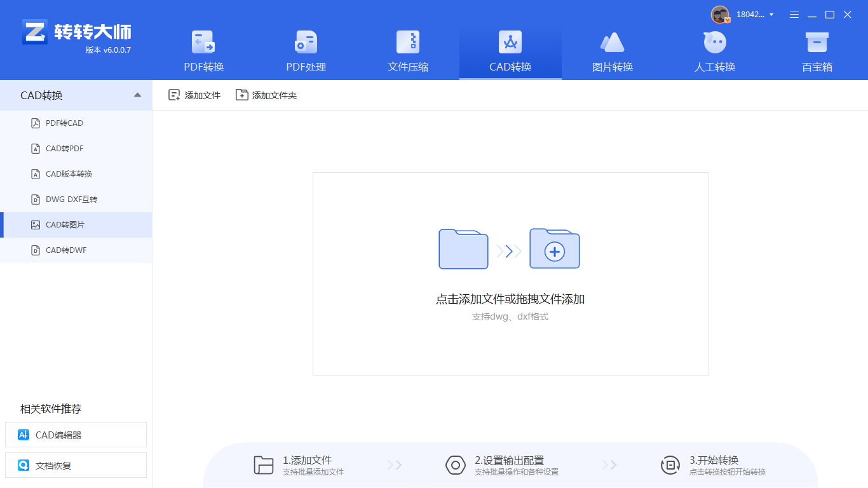The height and width of the screenshot is (488, 868).
Task: Select CAD转图片 in the sidebar
Action: tap(76, 225)
